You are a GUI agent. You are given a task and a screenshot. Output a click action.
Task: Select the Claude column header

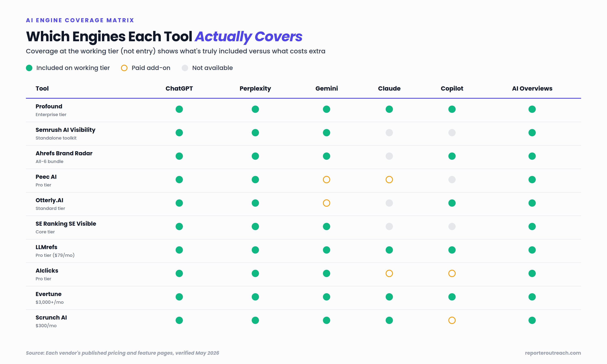(389, 89)
